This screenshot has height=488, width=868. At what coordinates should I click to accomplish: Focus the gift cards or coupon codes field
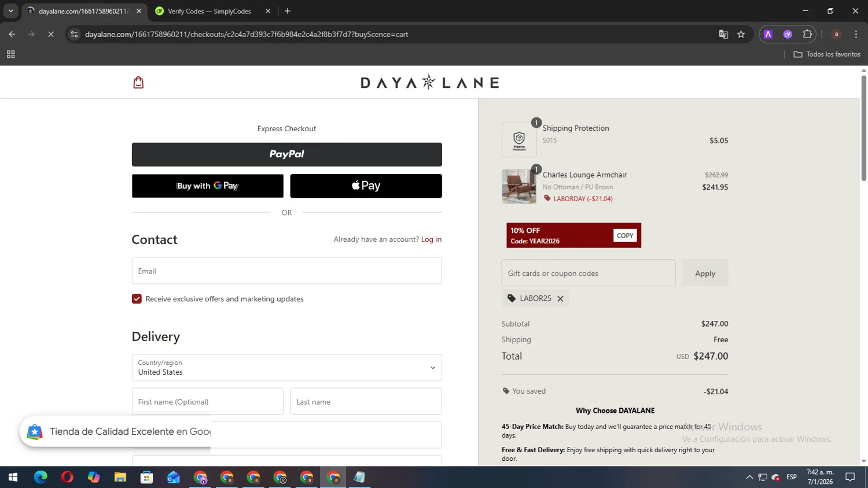tap(588, 273)
